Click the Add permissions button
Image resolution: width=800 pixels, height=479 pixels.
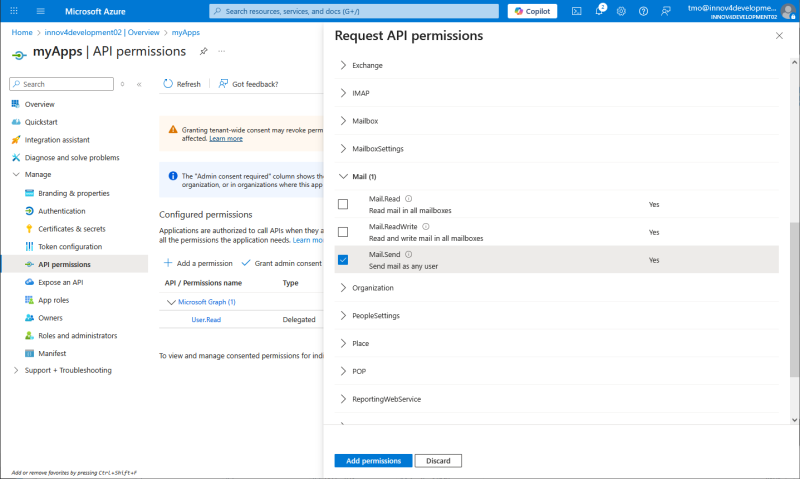tap(372, 461)
